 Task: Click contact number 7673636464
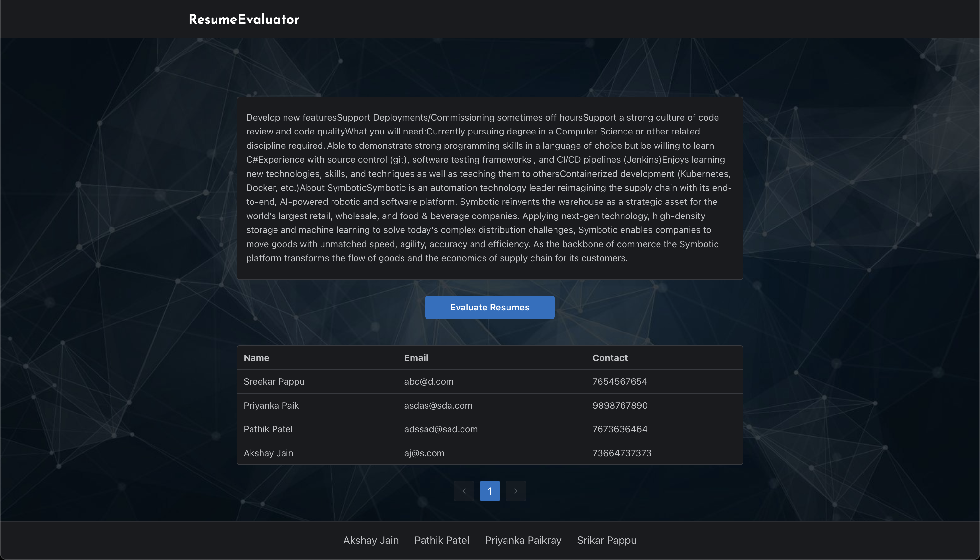[620, 429]
